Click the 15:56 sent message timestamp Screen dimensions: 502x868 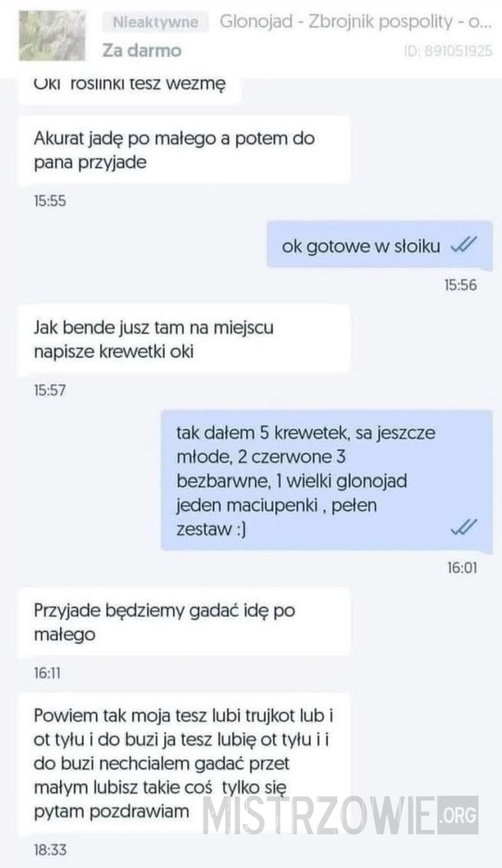tap(460, 285)
